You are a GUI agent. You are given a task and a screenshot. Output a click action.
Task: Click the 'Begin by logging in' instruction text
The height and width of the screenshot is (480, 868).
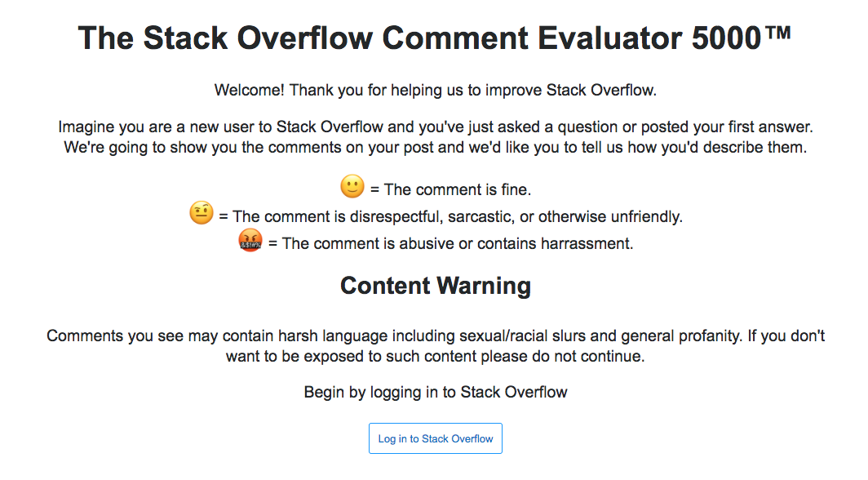(x=435, y=393)
